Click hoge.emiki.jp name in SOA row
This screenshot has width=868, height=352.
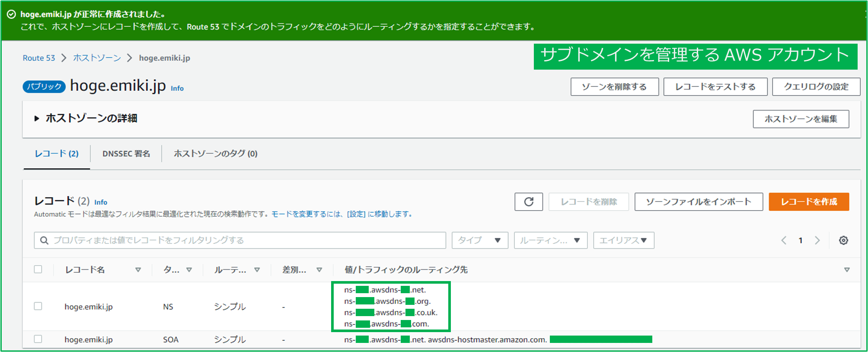[89, 339]
